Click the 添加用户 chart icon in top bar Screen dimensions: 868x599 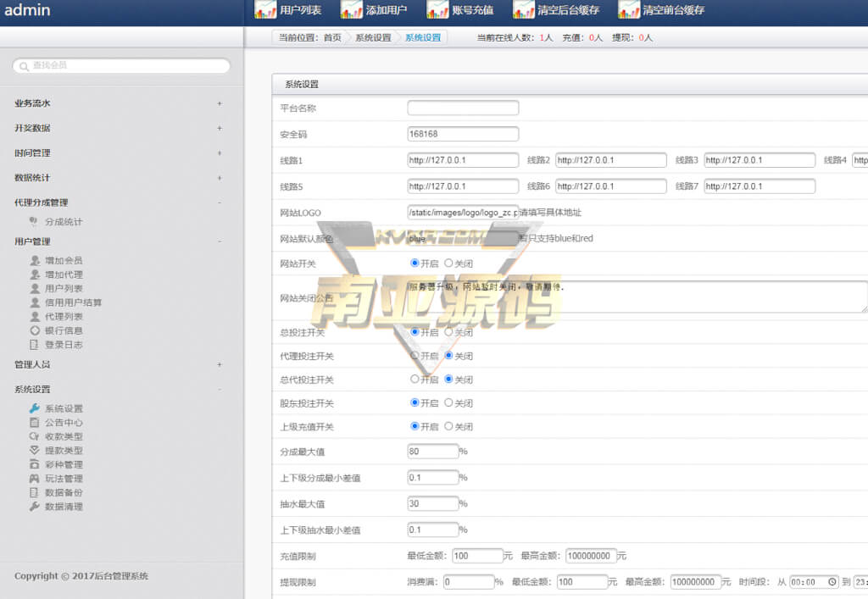click(x=352, y=9)
